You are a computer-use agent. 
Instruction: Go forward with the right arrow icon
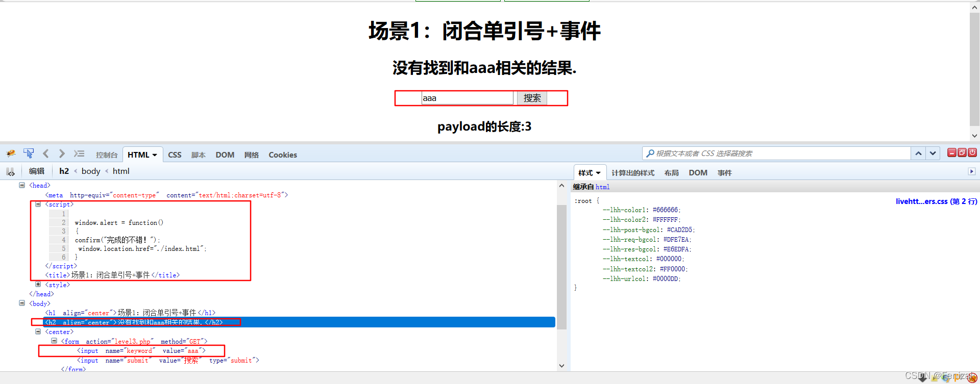point(62,153)
